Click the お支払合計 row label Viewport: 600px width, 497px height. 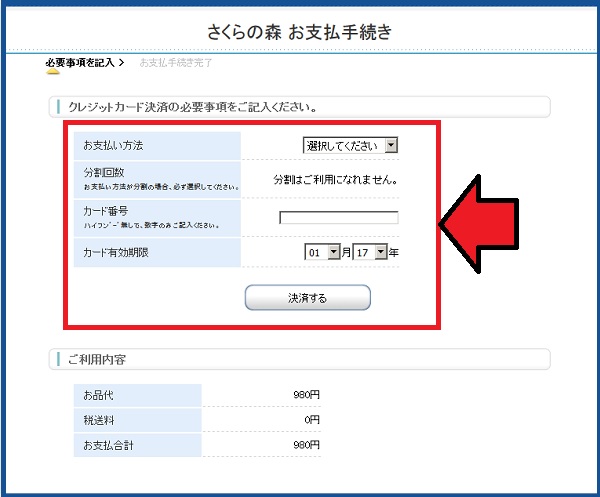pos(108,445)
